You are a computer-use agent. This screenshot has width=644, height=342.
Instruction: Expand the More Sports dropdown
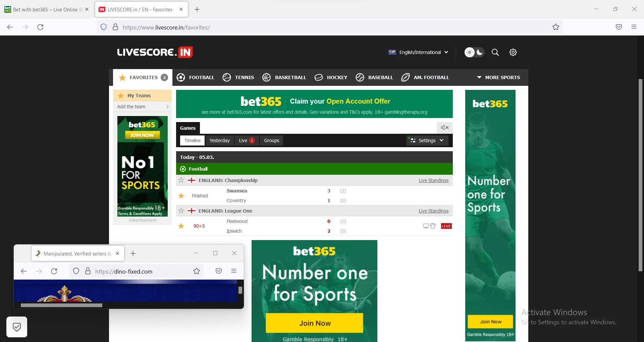pos(498,77)
